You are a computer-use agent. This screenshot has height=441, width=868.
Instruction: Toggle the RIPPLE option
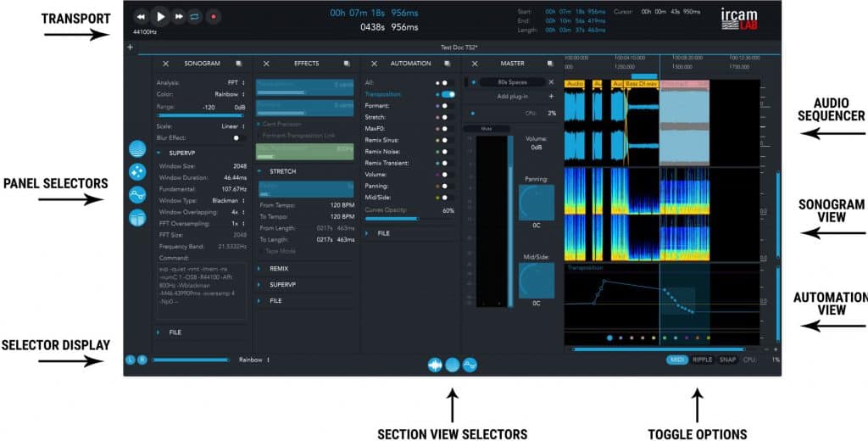pos(703,360)
